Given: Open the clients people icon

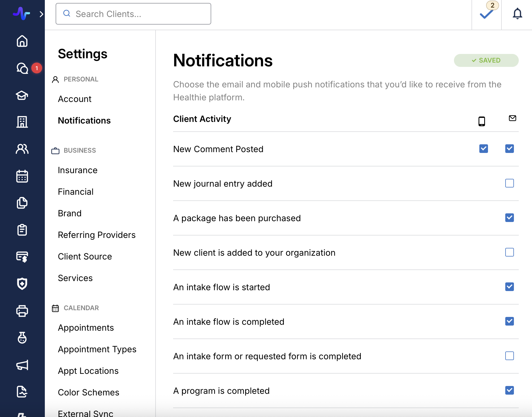Looking at the screenshot, I should pos(22,149).
